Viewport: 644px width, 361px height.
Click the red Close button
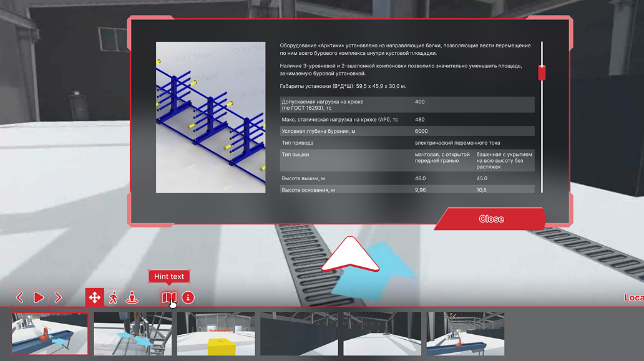(x=491, y=219)
